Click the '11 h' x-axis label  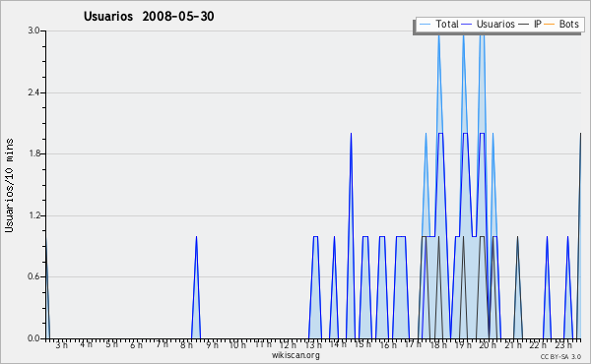[263, 344]
